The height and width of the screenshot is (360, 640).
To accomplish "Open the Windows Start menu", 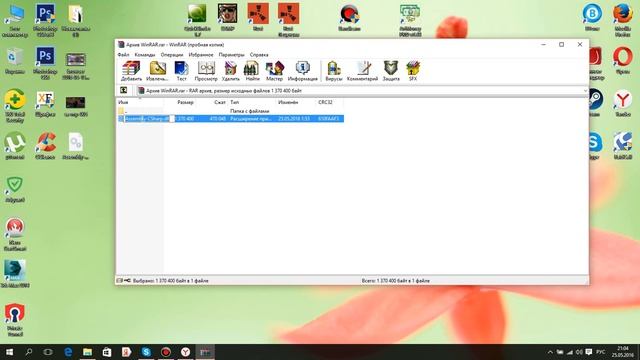I will click(9, 352).
